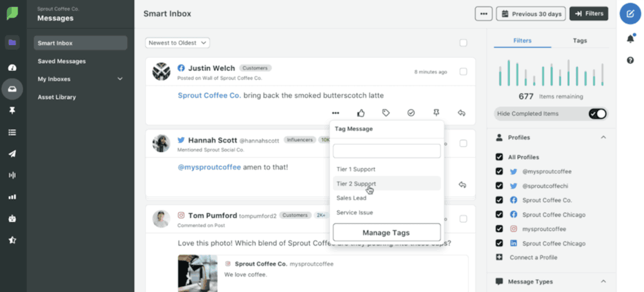This screenshot has height=292, width=644.
Task: Pin Justin Welch's message
Action: click(436, 113)
